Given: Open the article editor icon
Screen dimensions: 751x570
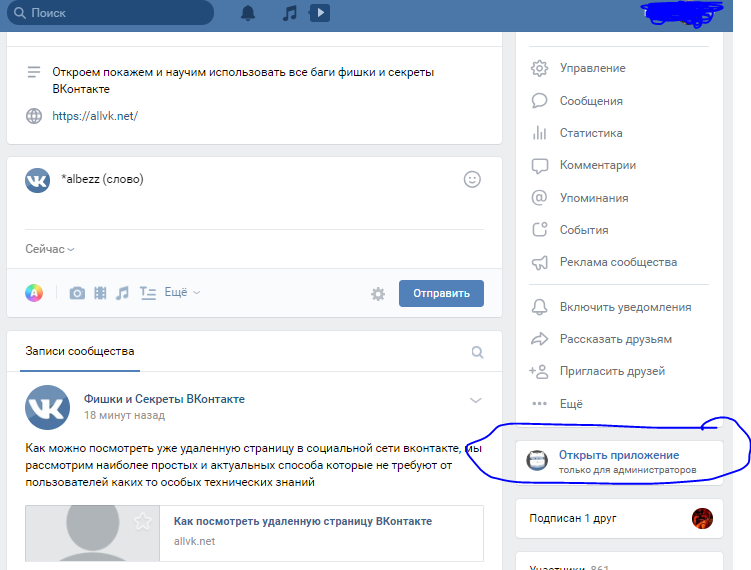Looking at the screenshot, I should [148, 293].
